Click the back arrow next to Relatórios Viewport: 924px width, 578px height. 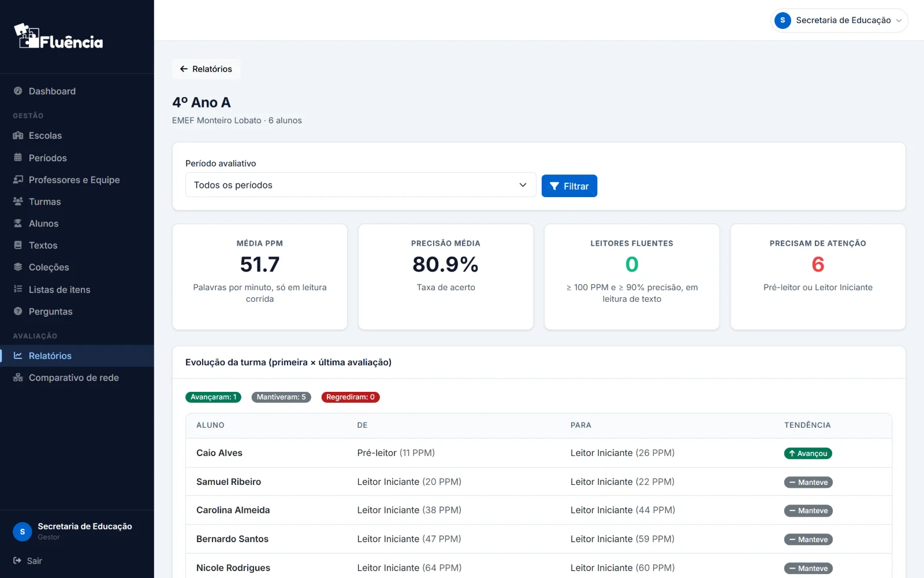(x=184, y=69)
